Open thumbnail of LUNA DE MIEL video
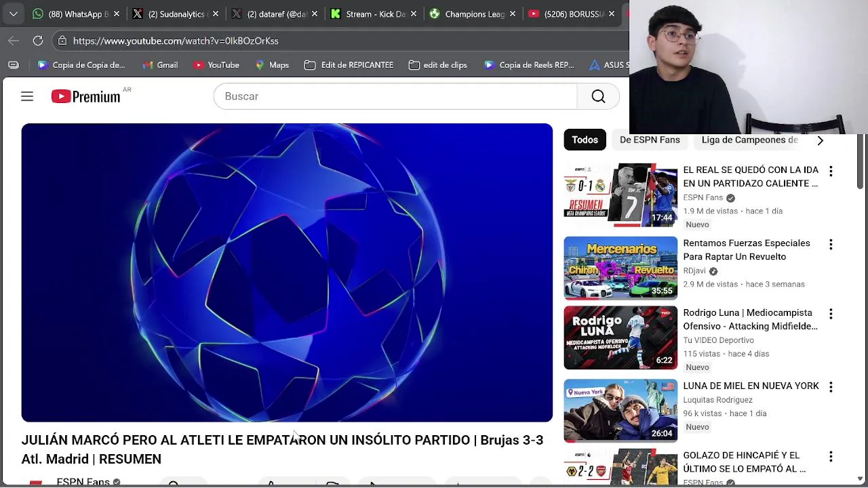The width and height of the screenshot is (868, 488). 620,411
